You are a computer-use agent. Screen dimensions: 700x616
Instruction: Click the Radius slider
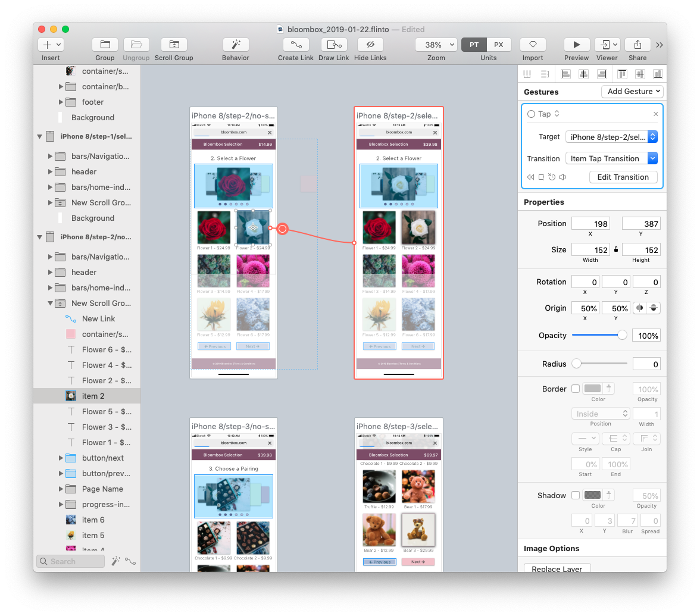tap(599, 364)
